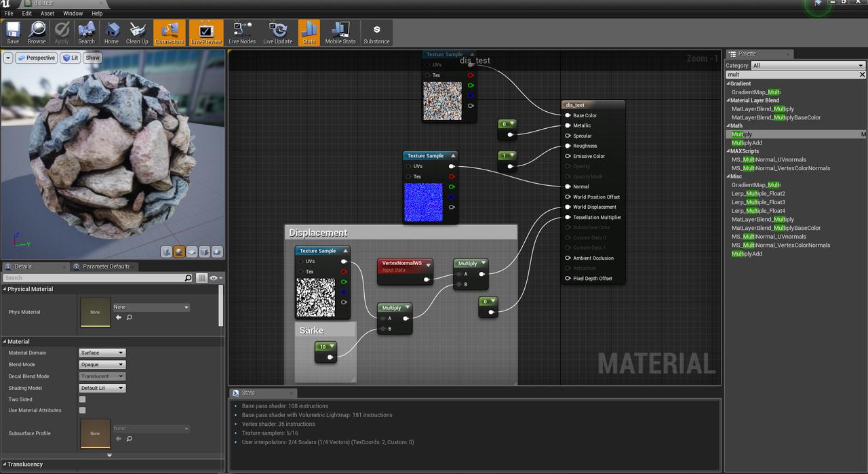Run Clean Up on the graph
Screen dimensions: 868x474
click(137, 33)
